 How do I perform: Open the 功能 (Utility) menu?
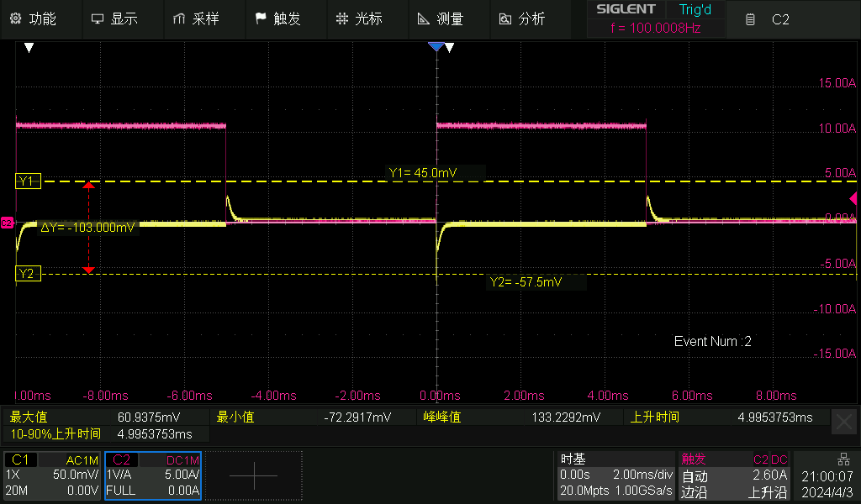(41, 19)
